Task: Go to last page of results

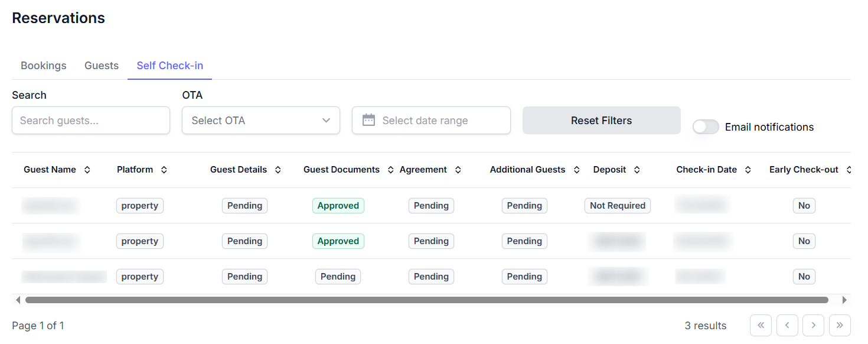Action: pyautogui.click(x=840, y=325)
